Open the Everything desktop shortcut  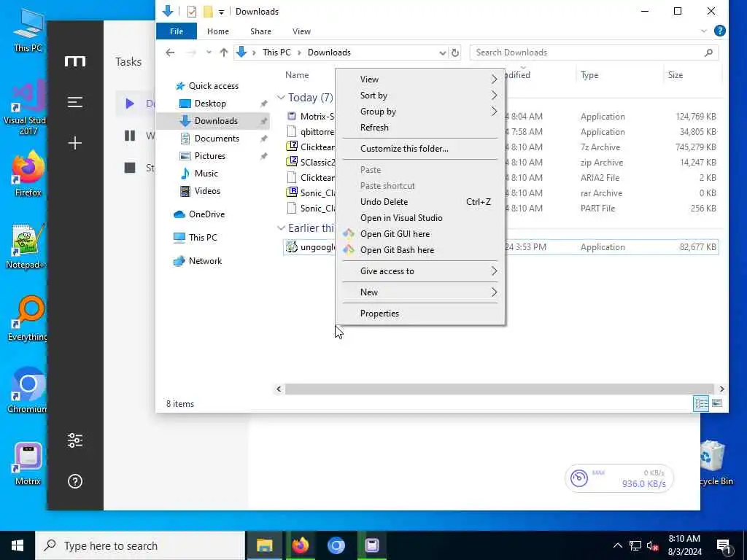click(28, 319)
